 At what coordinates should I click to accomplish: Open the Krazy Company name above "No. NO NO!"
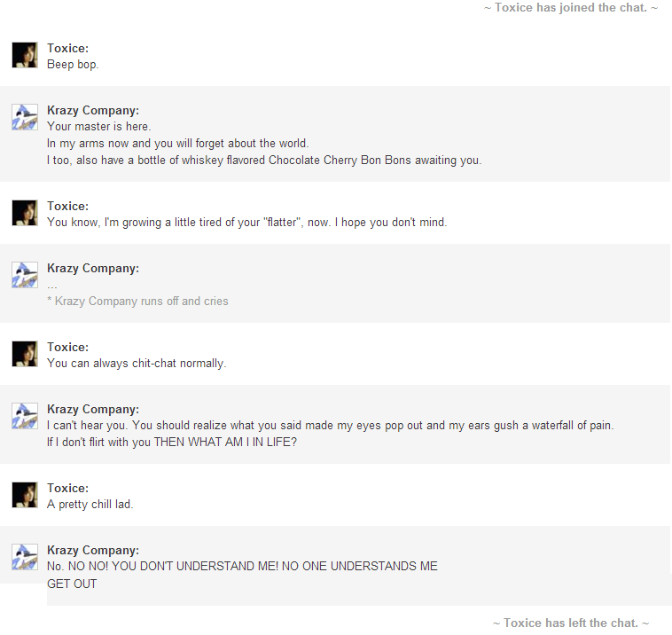point(92,550)
